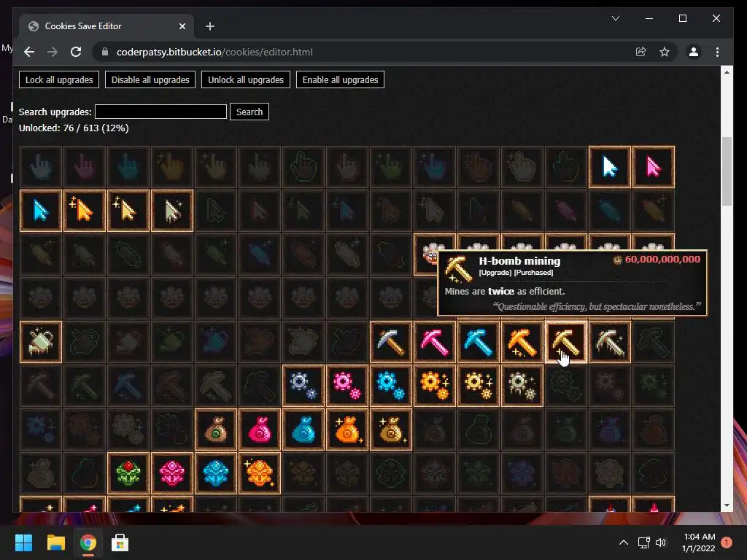Click the Search button
747x560 pixels.
tap(249, 112)
